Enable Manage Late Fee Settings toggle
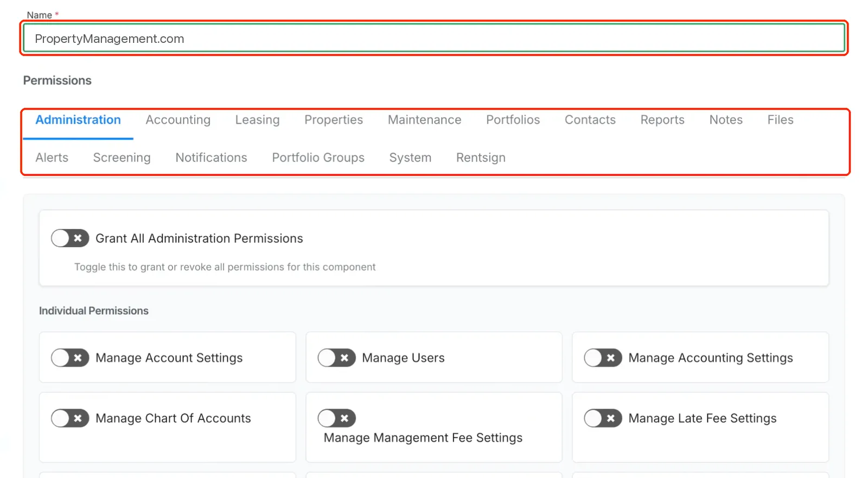Image resolution: width=868 pixels, height=478 pixels. (x=603, y=418)
